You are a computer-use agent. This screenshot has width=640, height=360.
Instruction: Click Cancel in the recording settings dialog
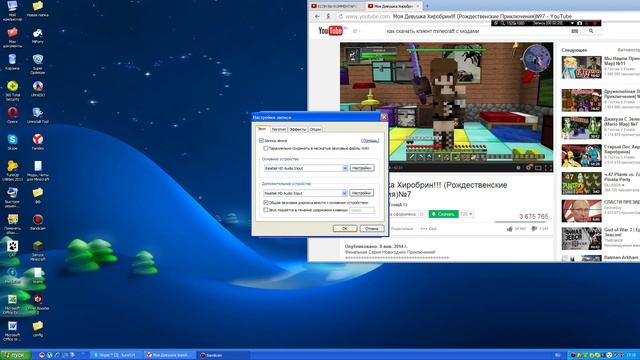(371, 229)
